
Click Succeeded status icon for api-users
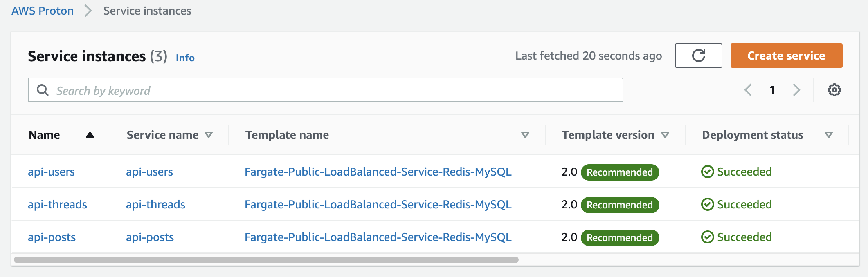707,172
